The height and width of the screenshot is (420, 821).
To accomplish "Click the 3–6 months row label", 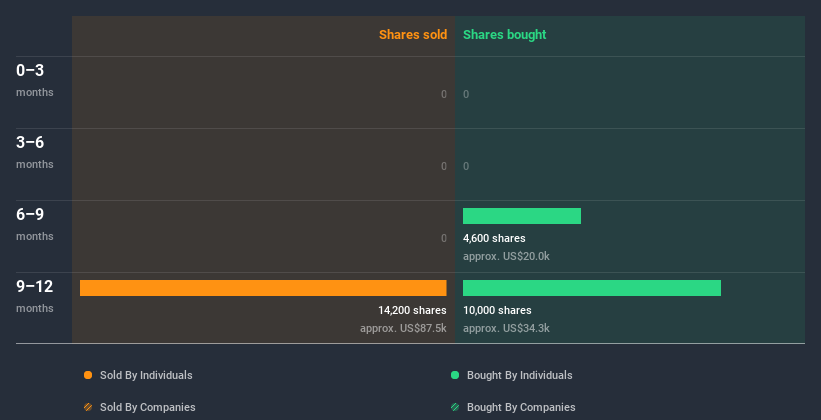I will (x=35, y=152).
